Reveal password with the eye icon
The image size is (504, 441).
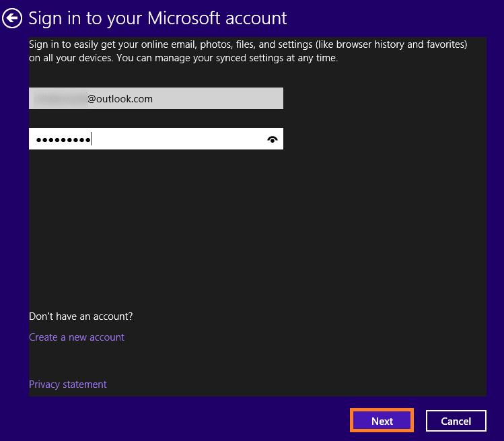click(273, 139)
